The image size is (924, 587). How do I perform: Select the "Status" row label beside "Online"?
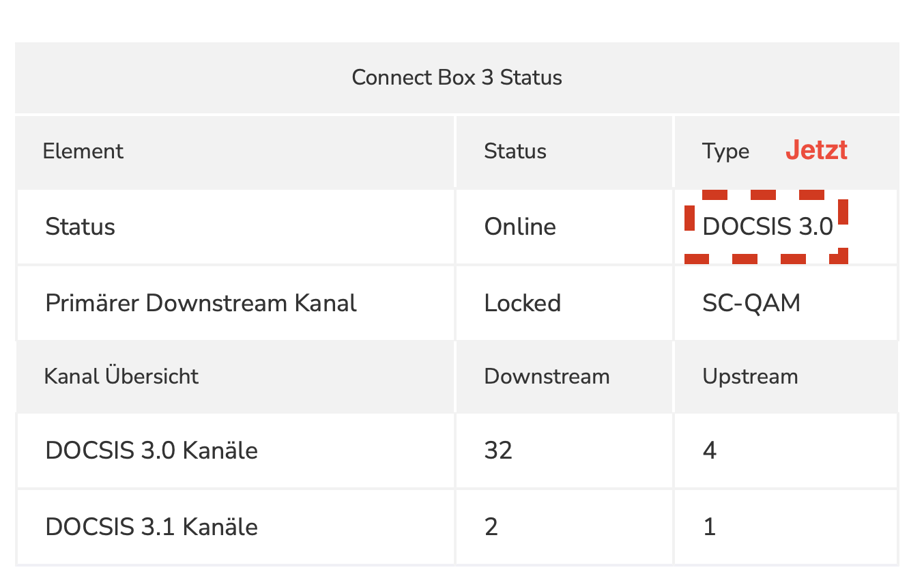(80, 227)
